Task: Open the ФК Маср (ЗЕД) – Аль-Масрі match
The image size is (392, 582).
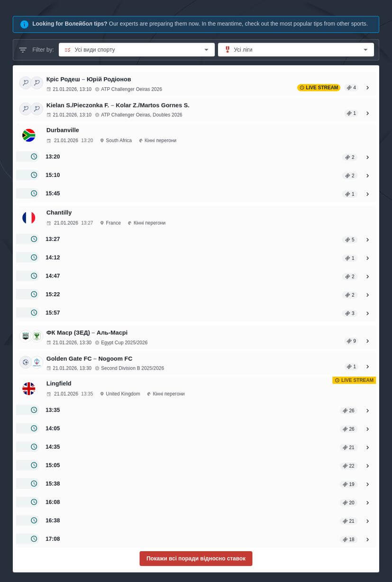Action: pos(87,333)
